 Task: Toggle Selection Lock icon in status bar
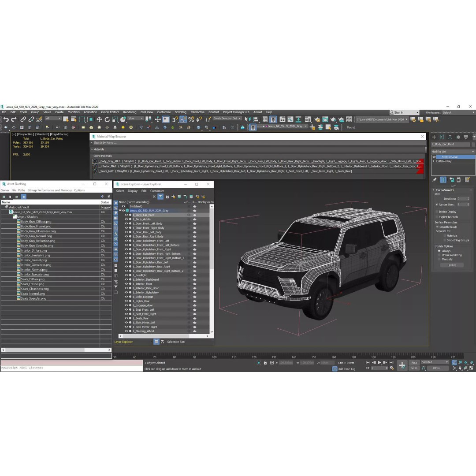point(265,363)
